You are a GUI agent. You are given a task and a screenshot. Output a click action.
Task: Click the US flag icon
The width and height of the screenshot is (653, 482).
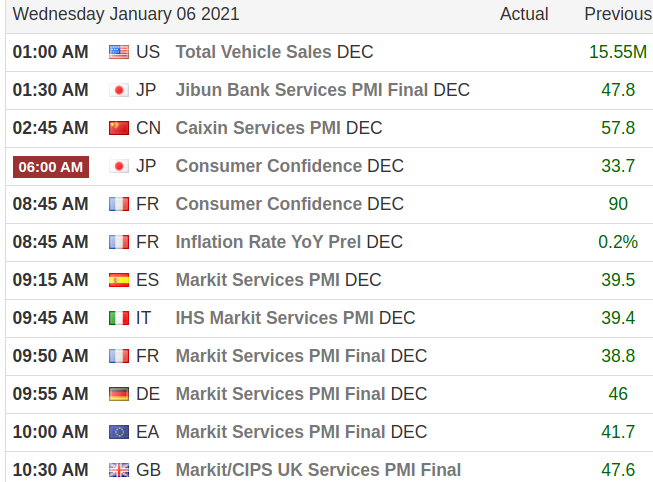119,52
